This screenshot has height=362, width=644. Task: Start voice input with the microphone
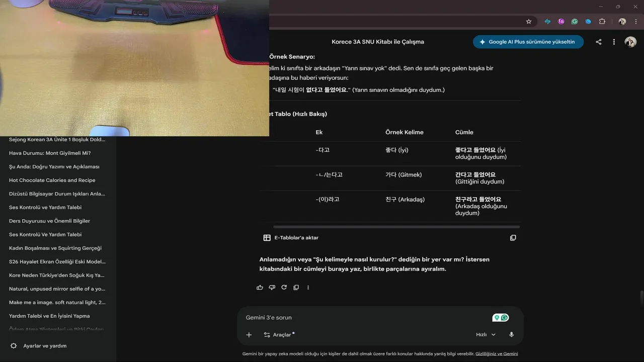coord(511,335)
